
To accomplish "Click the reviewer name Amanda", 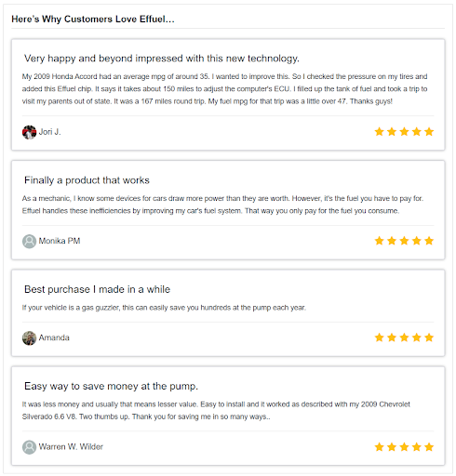I will [x=54, y=337].
